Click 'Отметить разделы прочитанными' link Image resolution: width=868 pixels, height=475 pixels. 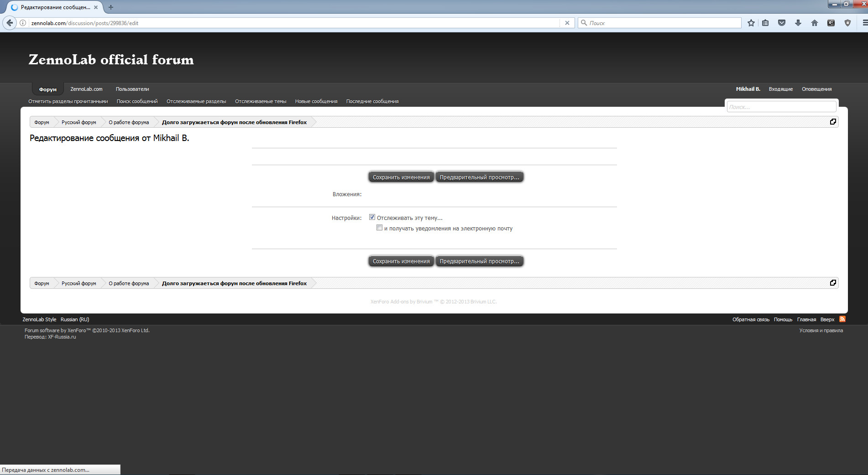coord(68,101)
